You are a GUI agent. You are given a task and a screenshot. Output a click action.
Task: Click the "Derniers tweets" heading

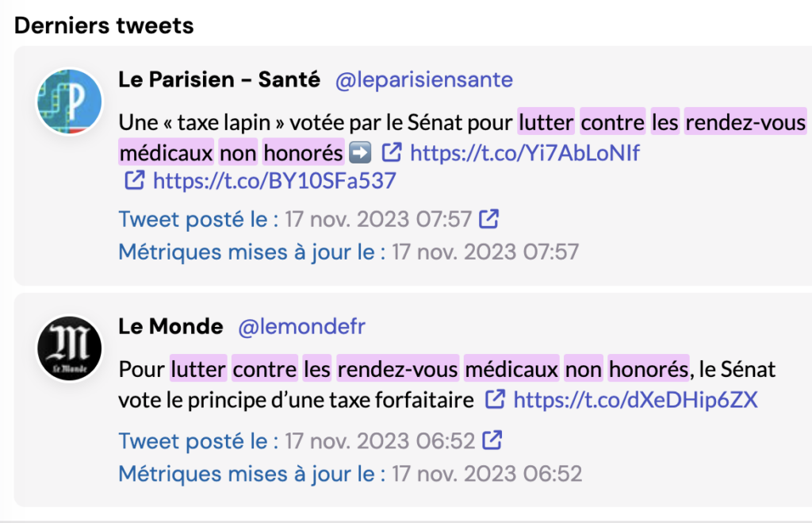tap(104, 25)
